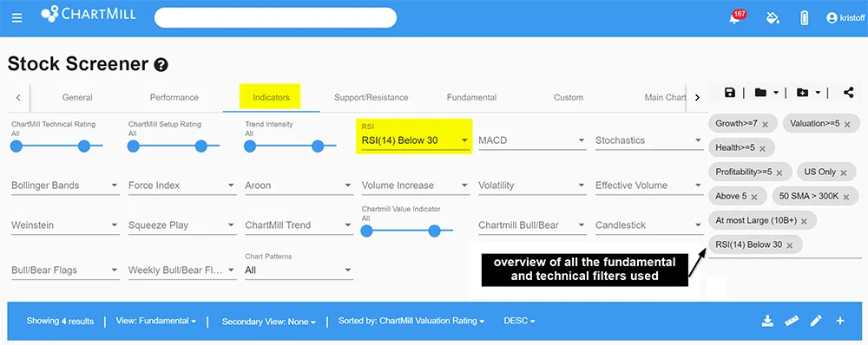This screenshot has width=868, height=345.
Task: Open the Custom tab
Action: point(569,97)
